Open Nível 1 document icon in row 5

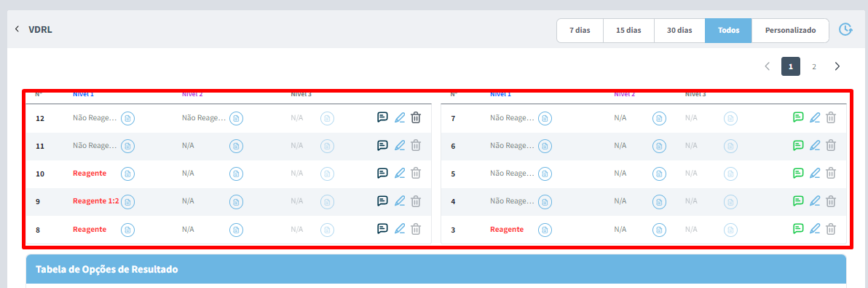(x=545, y=174)
